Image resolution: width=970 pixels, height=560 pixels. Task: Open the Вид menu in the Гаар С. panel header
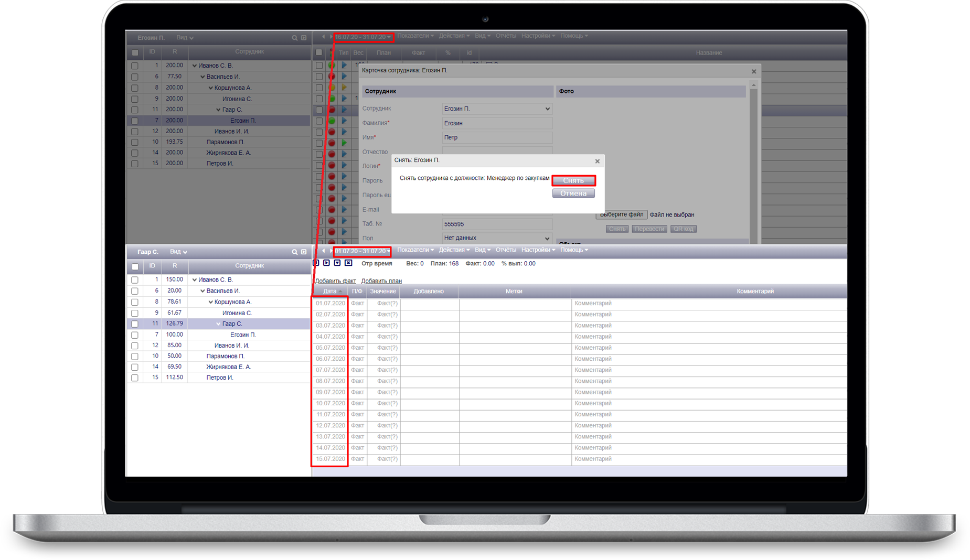[178, 252]
